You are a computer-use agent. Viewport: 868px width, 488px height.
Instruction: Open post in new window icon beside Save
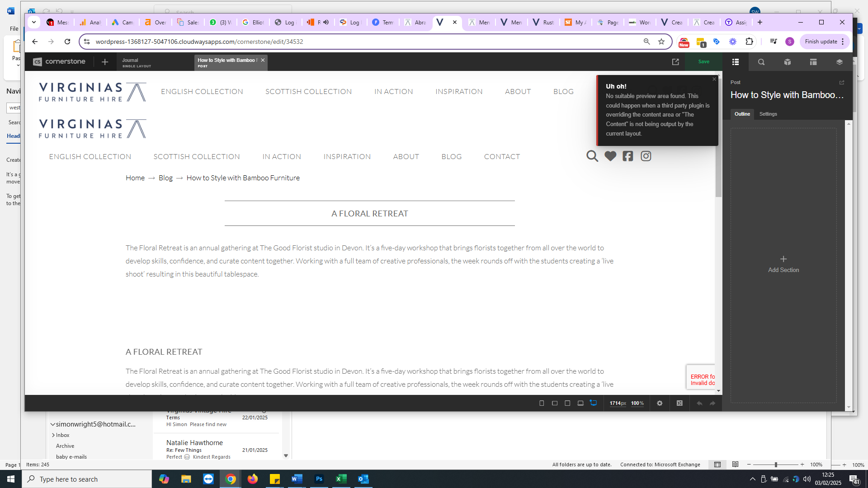(675, 62)
